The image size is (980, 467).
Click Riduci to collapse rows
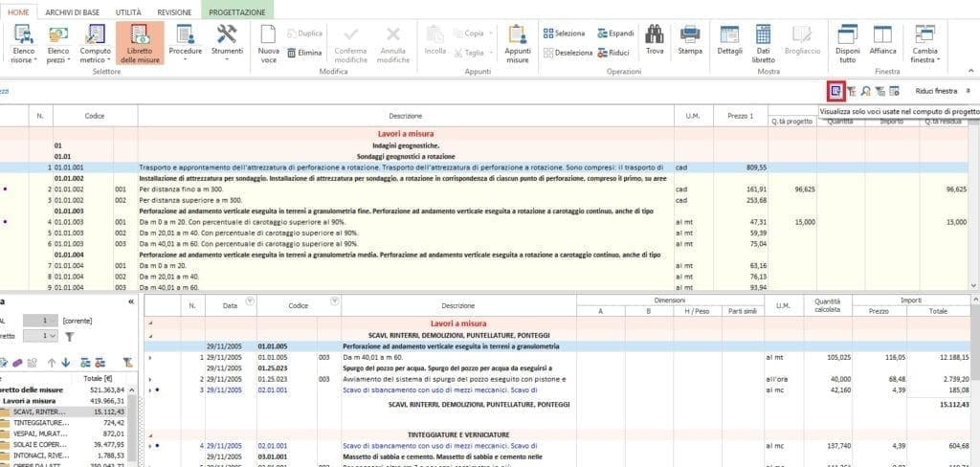613,54
